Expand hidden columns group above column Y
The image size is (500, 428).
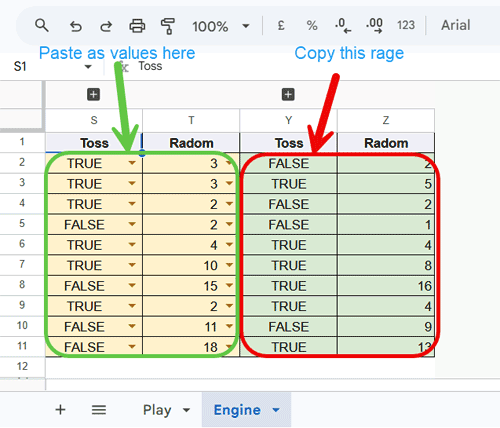point(288,94)
